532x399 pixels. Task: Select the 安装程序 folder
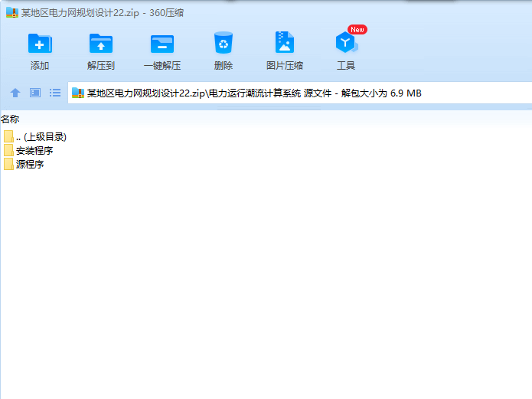pos(28,150)
